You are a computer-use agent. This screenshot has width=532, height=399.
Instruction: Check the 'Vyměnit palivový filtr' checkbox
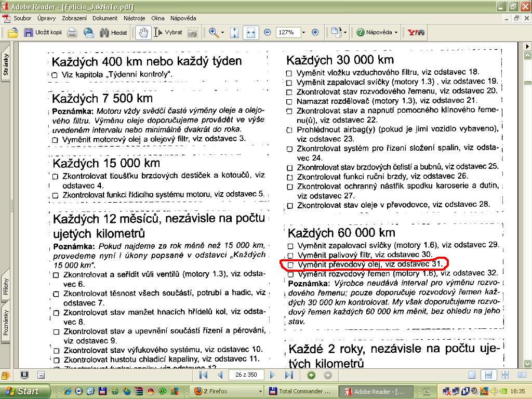click(290, 256)
